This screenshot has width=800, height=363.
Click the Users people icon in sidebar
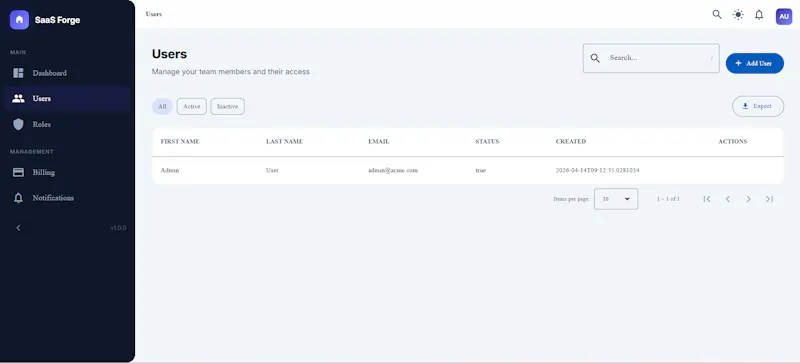18,99
